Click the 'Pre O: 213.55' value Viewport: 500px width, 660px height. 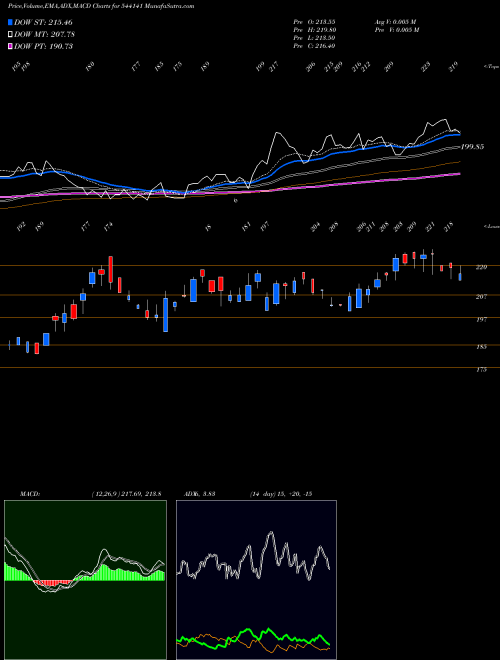point(314,21)
